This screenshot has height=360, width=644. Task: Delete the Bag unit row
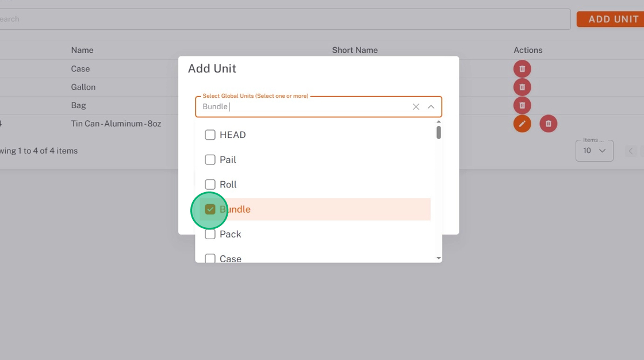[522, 106]
